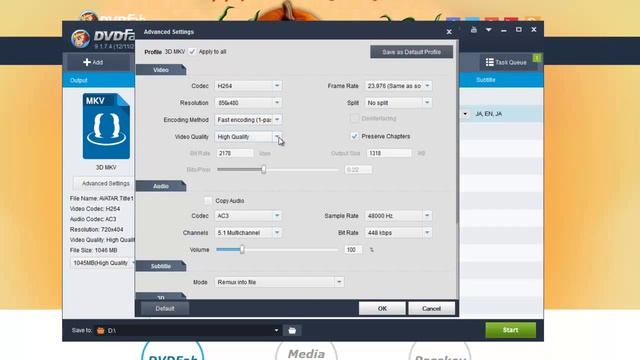Click the Task Queue list icon
This screenshot has height=360, width=640.
[489, 62]
